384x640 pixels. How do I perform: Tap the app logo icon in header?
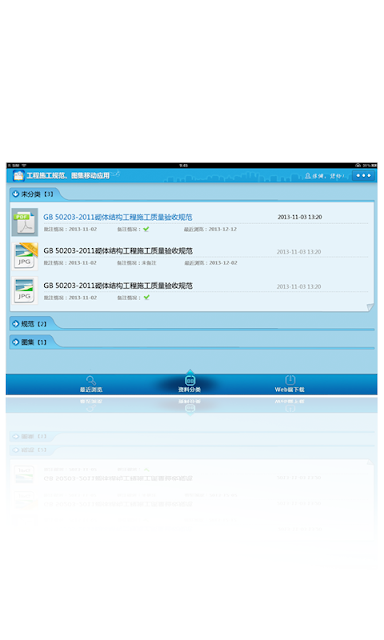point(19,176)
